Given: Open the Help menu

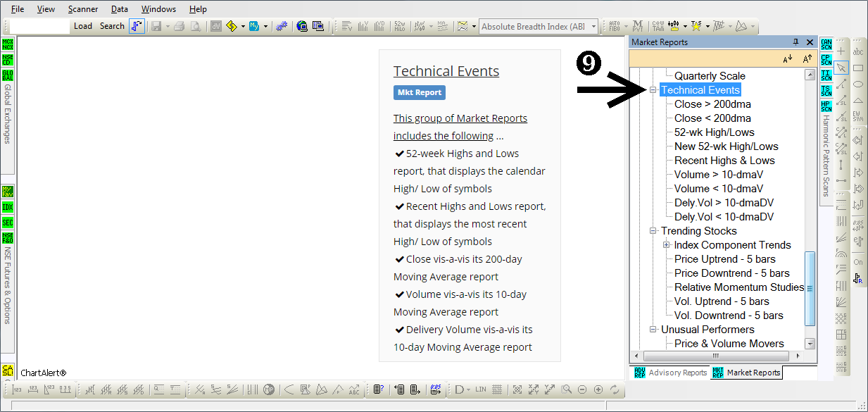Looking at the screenshot, I should (x=198, y=9).
